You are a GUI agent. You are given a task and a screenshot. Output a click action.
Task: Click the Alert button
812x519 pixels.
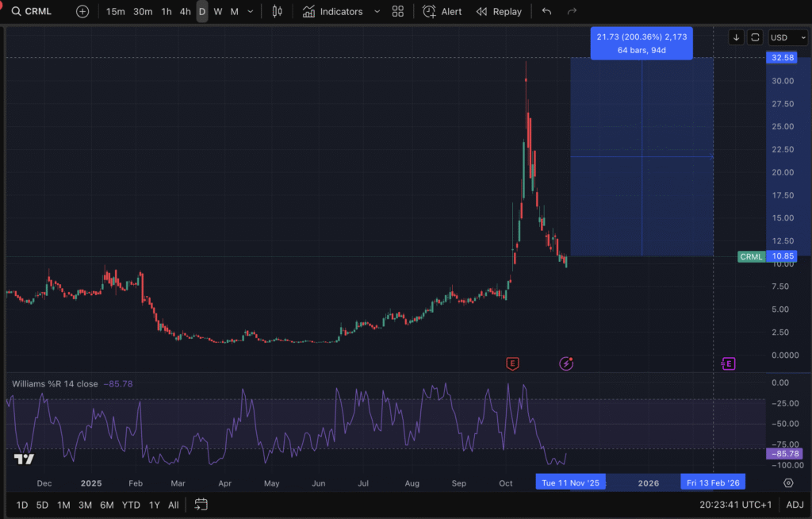click(x=442, y=12)
